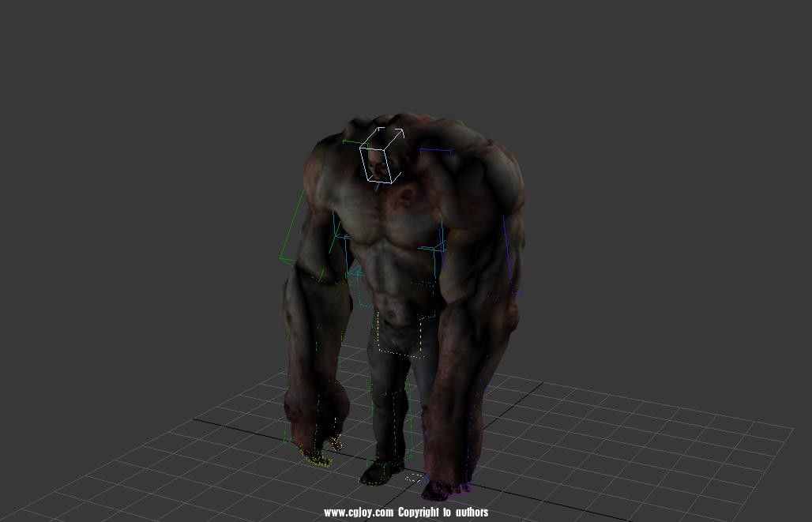Select the white head control cube
The image size is (812, 522).
(382, 156)
